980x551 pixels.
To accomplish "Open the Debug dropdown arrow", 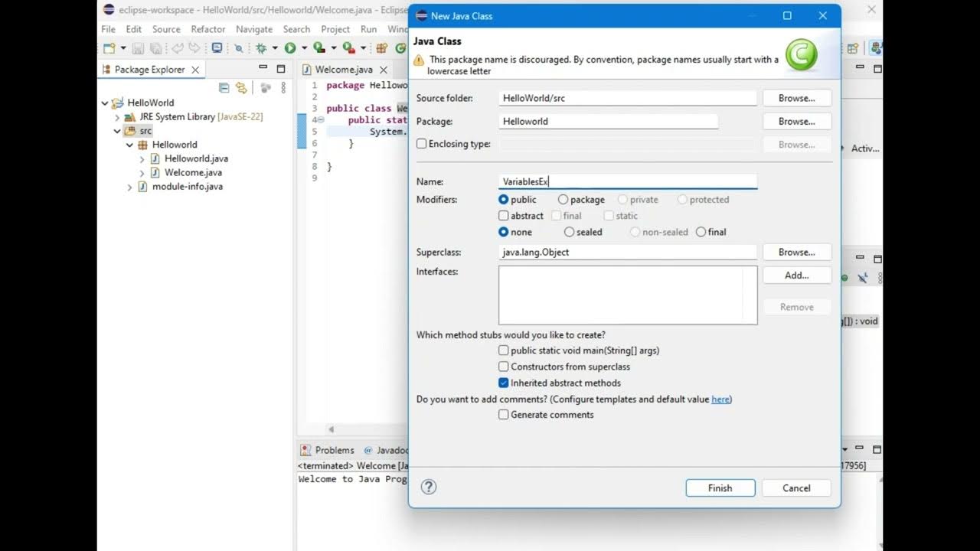I will (x=275, y=48).
